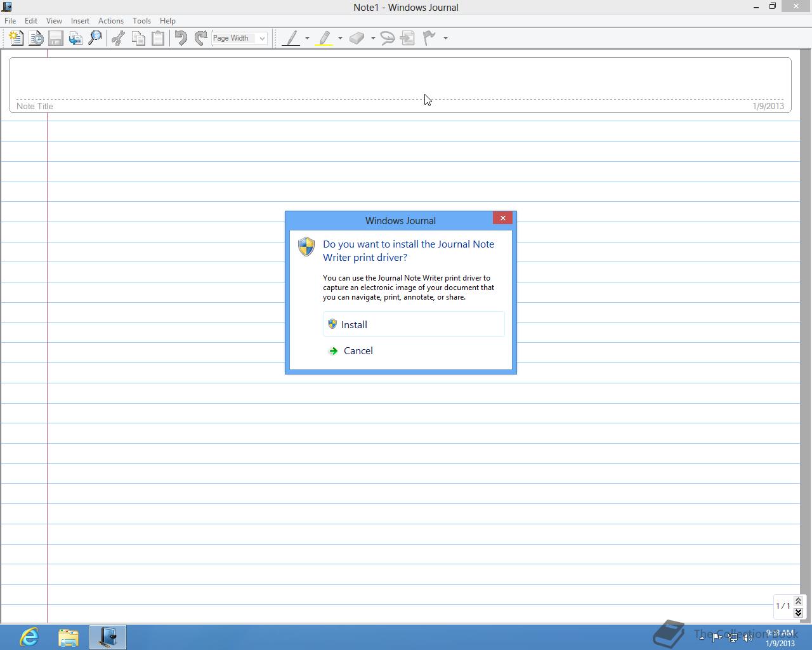Select the Highlighter tool
The height and width of the screenshot is (650, 812).
pos(324,38)
